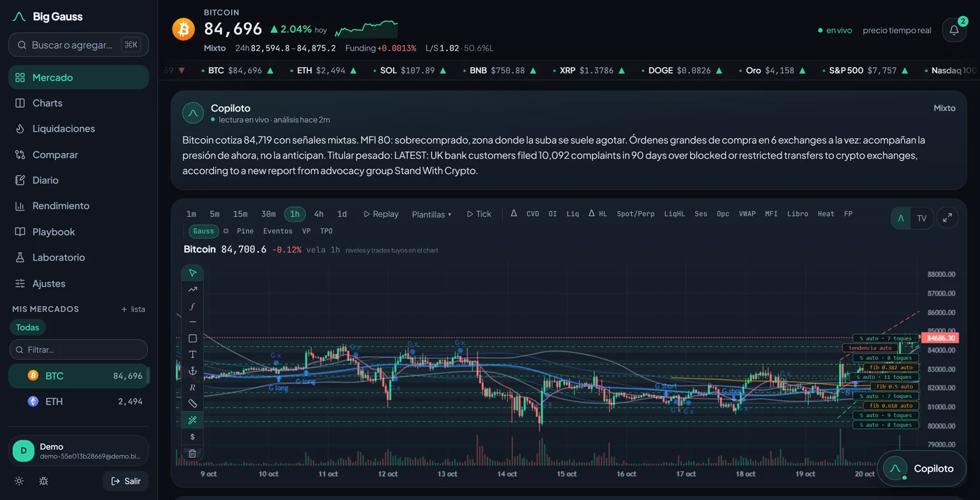Add a new list with '+ lista'

click(133, 309)
